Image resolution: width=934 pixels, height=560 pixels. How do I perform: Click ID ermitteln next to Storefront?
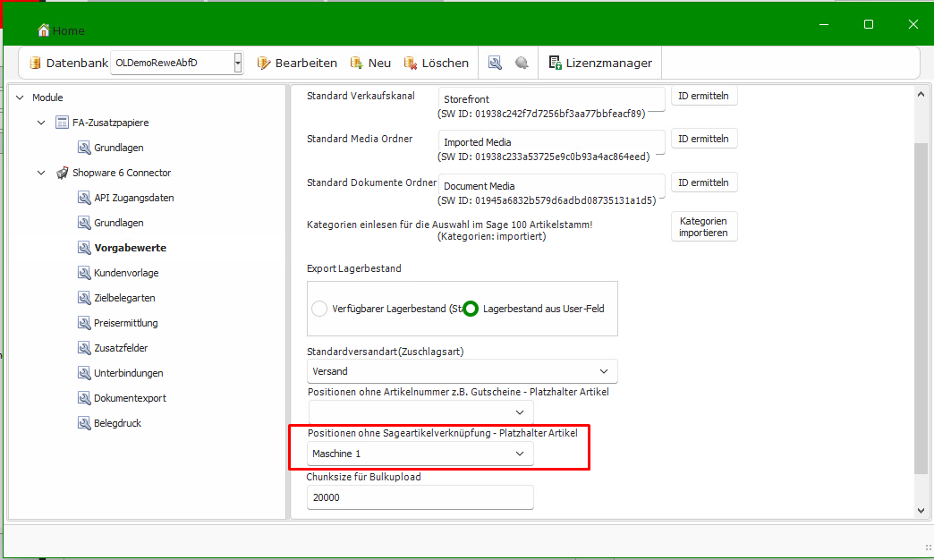tap(704, 96)
